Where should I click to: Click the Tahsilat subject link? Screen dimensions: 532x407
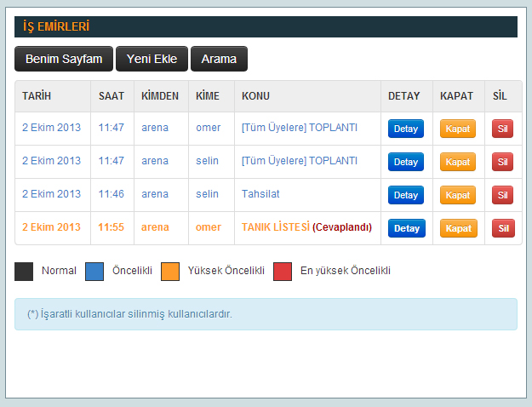point(260,194)
